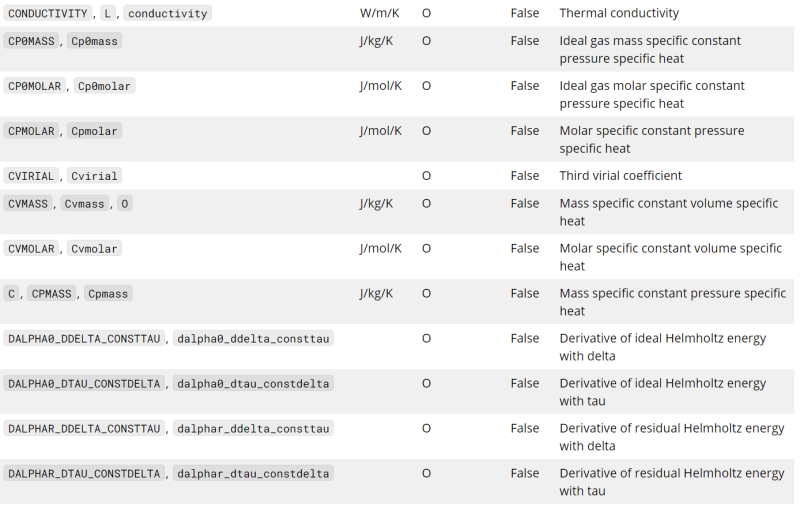This screenshot has width=800, height=508.
Task: Click the lowercase conductivity code tag
Action: coord(168,14)
